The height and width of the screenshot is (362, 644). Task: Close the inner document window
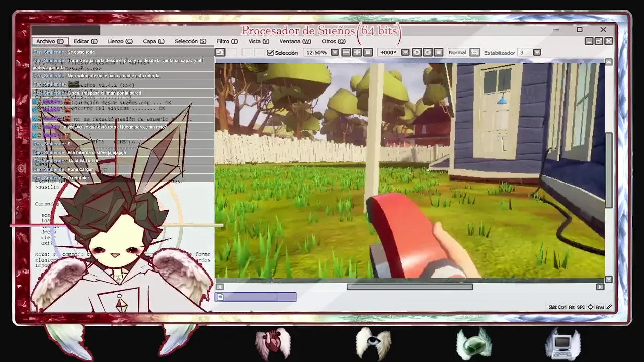[609, 41]
